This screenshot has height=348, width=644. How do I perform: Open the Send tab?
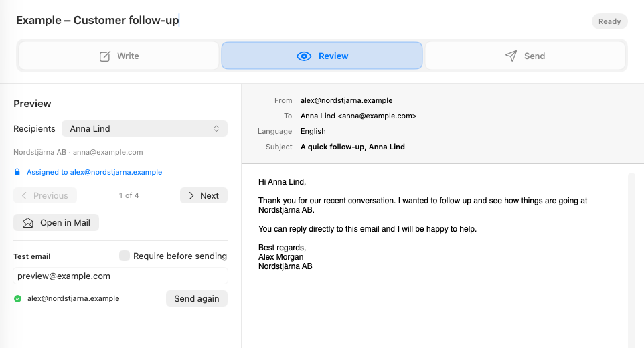coord(526,56)
